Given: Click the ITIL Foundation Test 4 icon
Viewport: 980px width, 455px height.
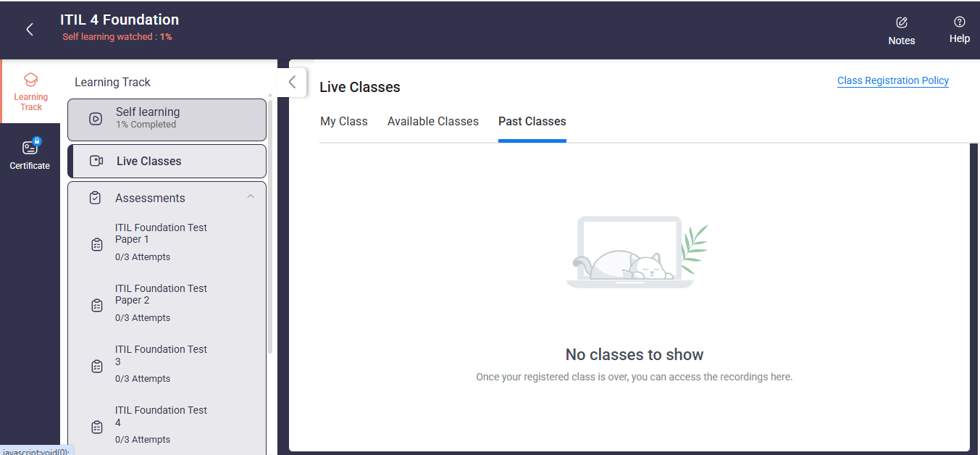Looking at the screenshot, I should click(x=97, y=427).
